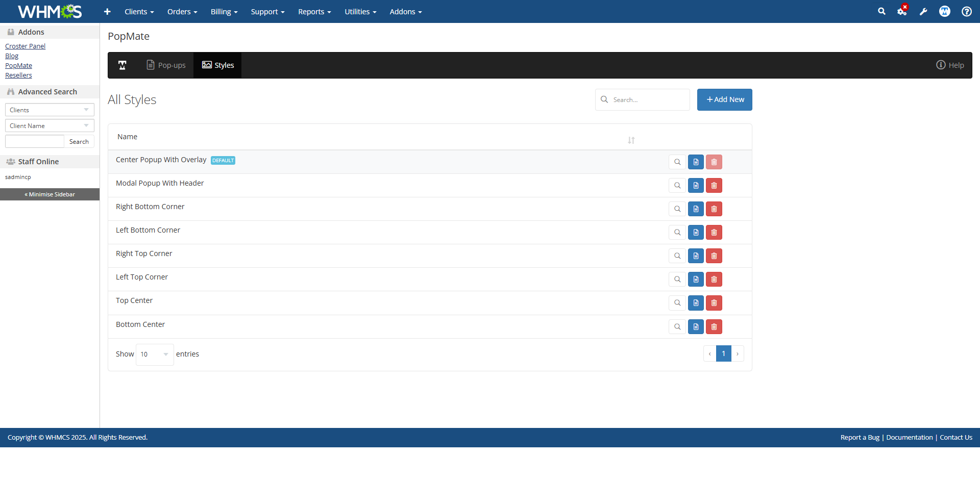
Task: Delete the Right Bottom Corner style
Action: 714,209
